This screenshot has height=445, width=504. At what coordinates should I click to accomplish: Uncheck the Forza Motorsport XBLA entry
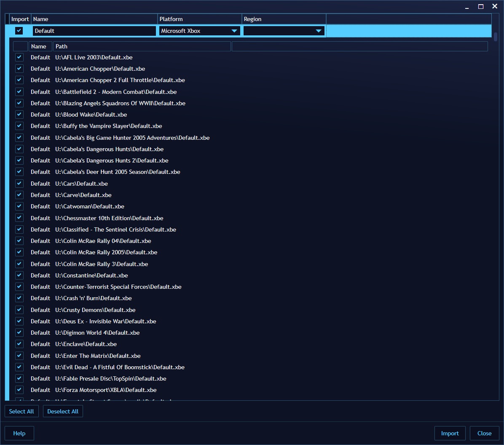pyautogui.click(x=19, y=390)
